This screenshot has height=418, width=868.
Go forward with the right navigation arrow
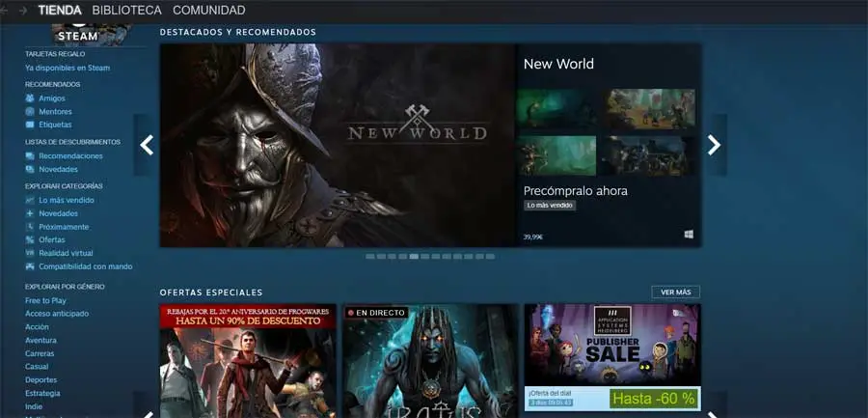[x=23, y=10]
